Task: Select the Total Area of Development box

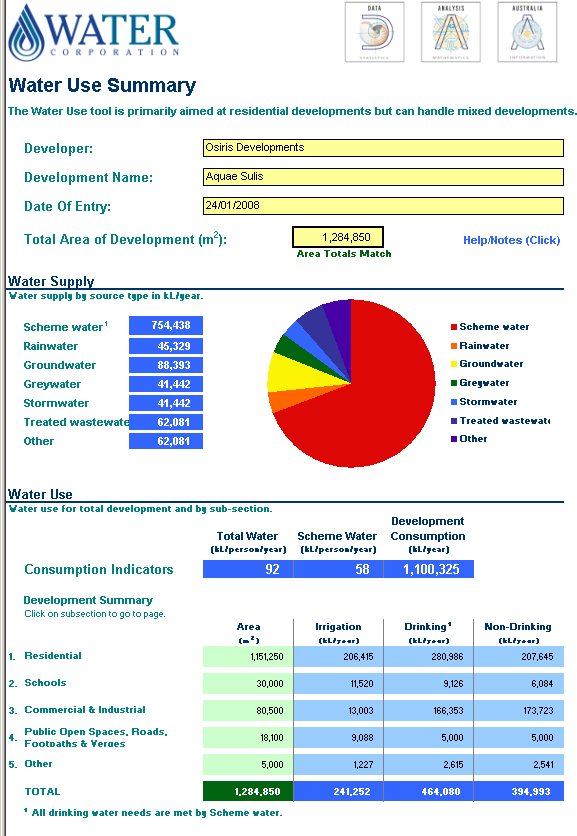Action: 338,237
